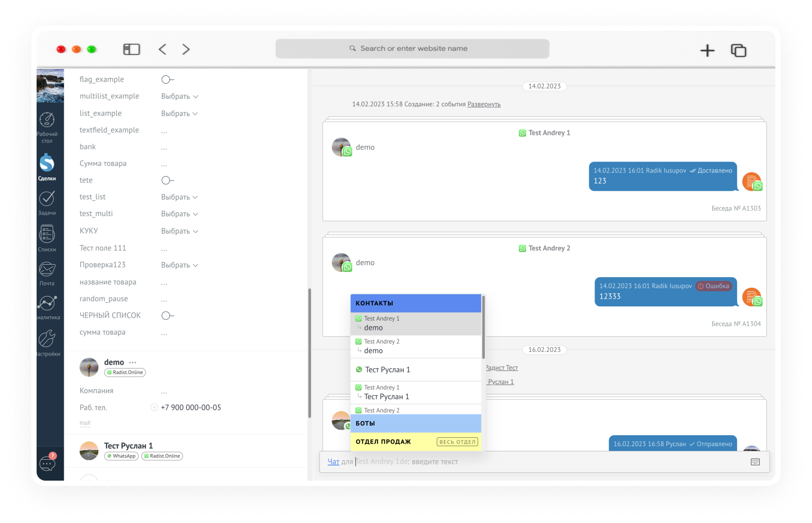812x523 pixels.
Task: Open a new browser tab plus icon
Action: (x=707, y=50)
